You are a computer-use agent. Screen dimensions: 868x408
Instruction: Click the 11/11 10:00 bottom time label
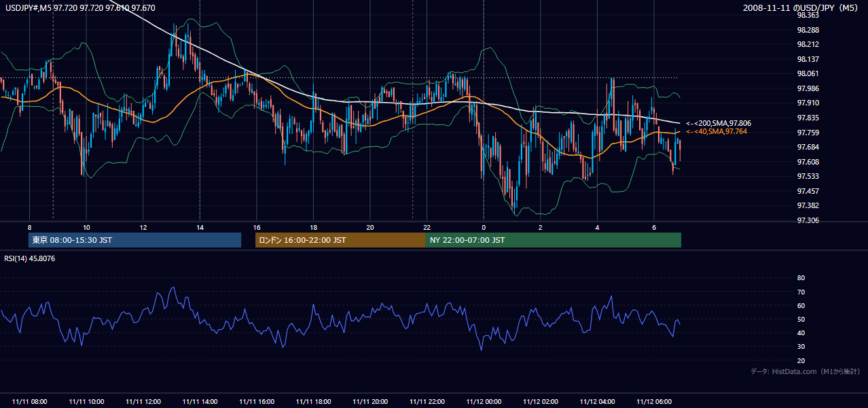click(x=86, y=402)
